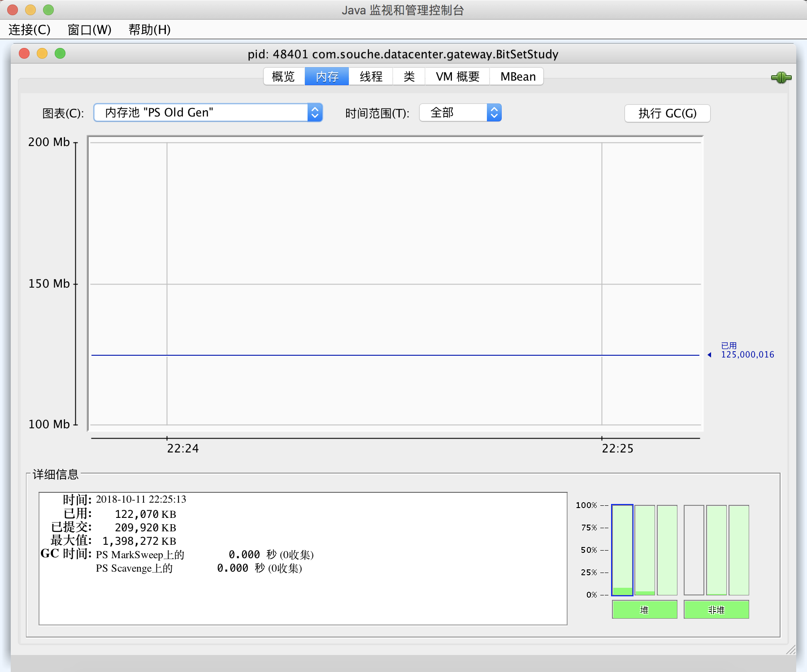Screen dimensions: 807x672
Task: Switch to the 概览 tab
Action: (282, 76)
